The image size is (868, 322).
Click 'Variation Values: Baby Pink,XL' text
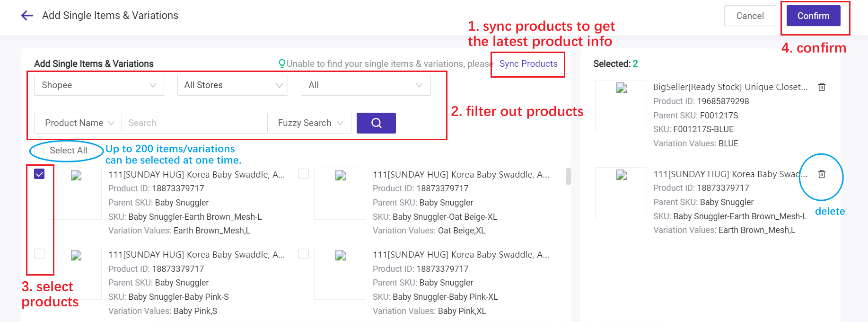coord(430,311)
